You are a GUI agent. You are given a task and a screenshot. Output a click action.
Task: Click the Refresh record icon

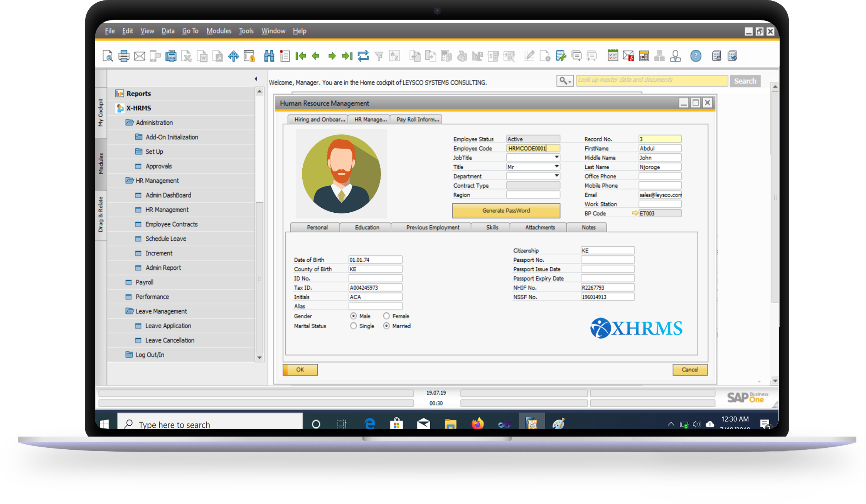363,56
